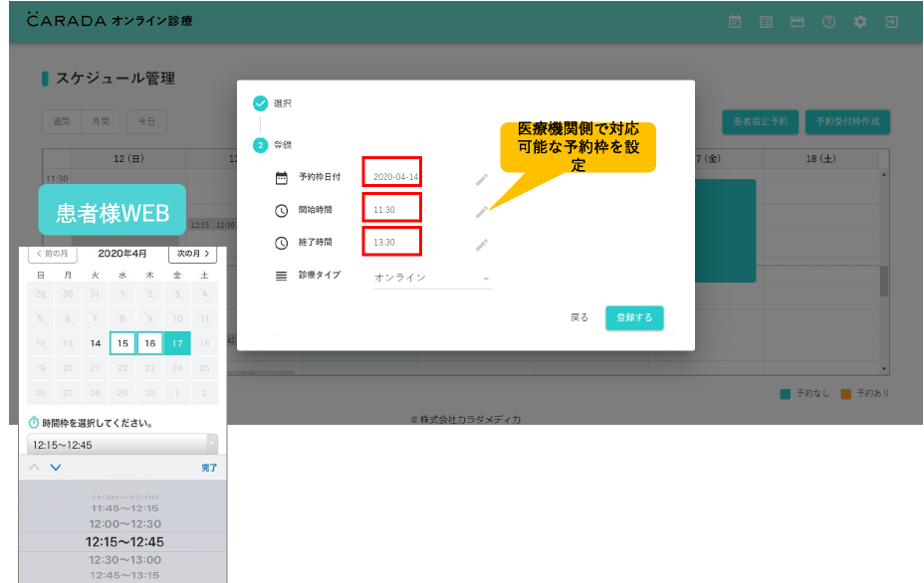Screen dimensions: 924x583
Task: Click the 戻る button in the dialog
Action: pos(579,317)
